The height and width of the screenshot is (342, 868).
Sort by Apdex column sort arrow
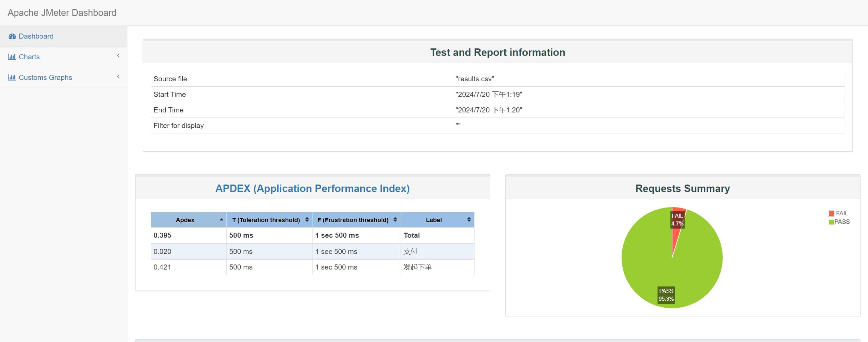pyautogui.click(x=221, y=220)
